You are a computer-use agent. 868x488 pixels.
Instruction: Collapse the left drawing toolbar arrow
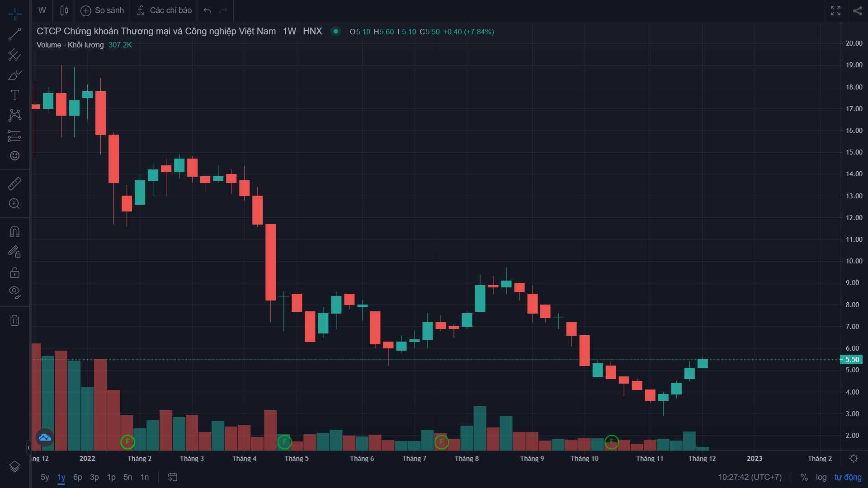(28, 448)
